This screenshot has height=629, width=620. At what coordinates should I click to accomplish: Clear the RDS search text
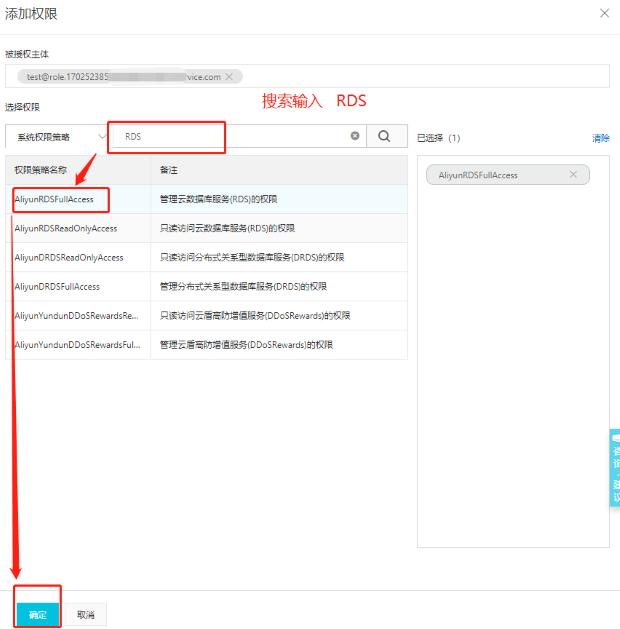(x=355, y=137)
